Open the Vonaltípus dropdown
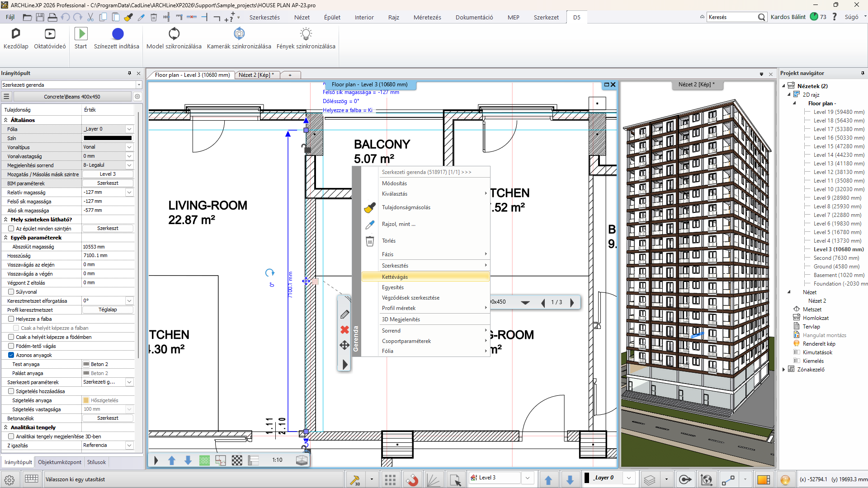This screenshot has width=868, height=488. [129, 147]
